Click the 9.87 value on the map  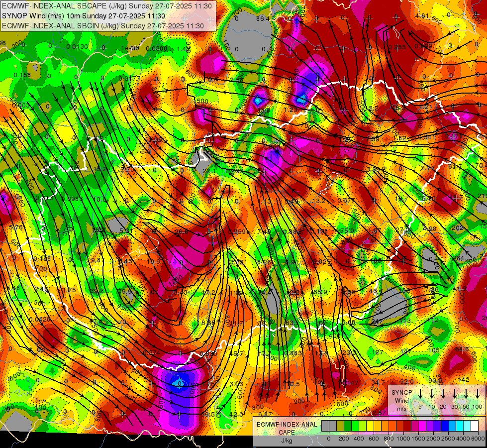(98, 260)
